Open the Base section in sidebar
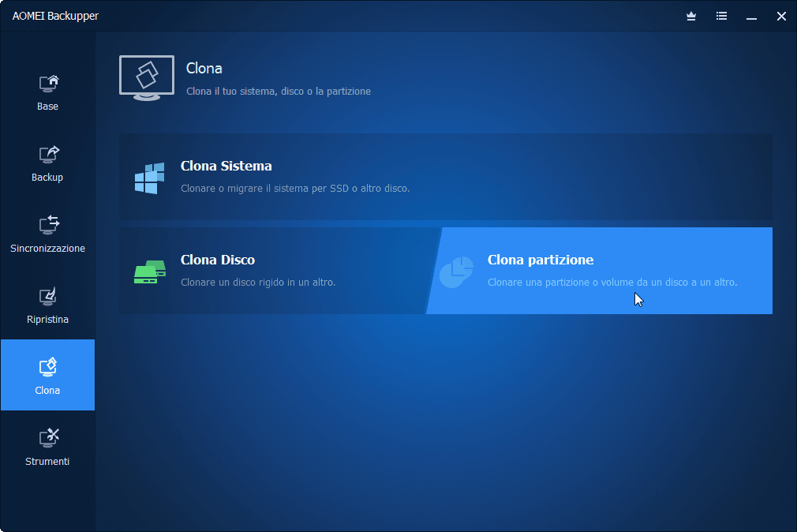Viewport: 797px width, 532px height. [48, 93]
